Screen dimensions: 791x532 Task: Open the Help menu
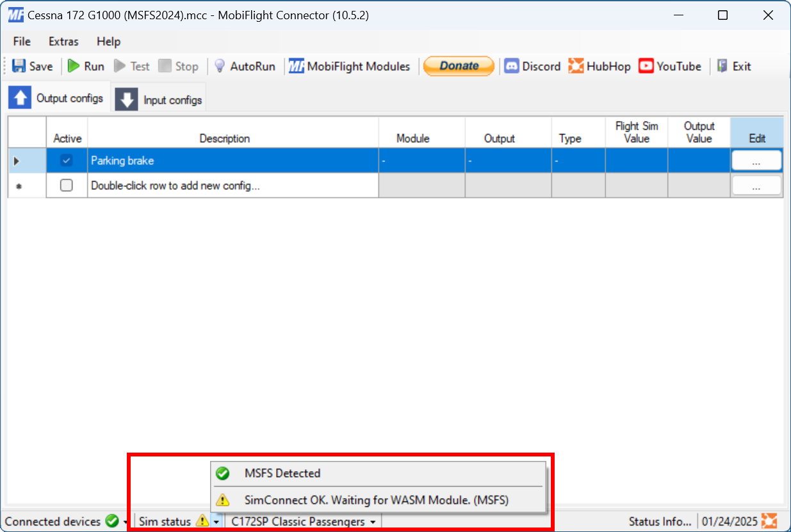(x=108, y=42)
